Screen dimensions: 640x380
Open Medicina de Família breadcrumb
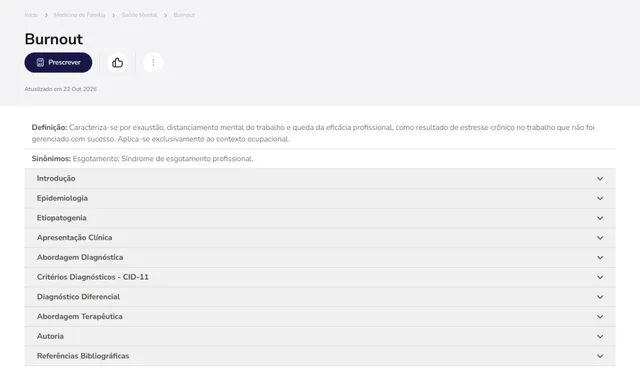click(80, 15)
